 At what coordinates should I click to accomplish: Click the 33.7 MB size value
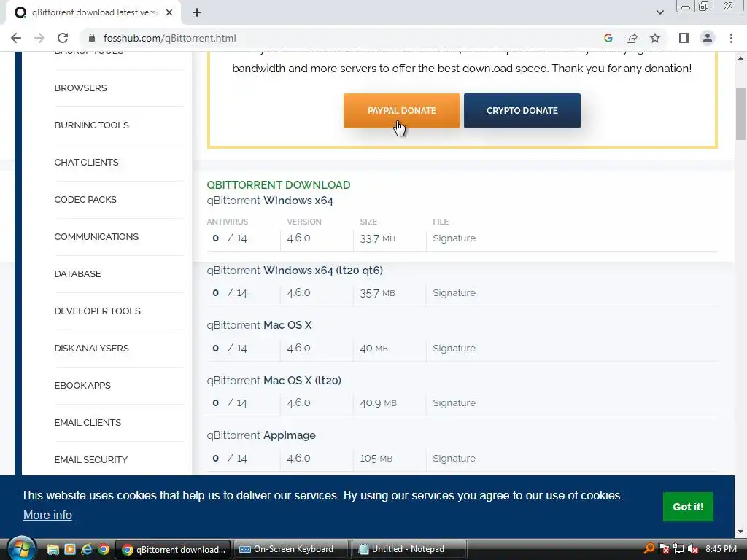(x=377, y=238)
